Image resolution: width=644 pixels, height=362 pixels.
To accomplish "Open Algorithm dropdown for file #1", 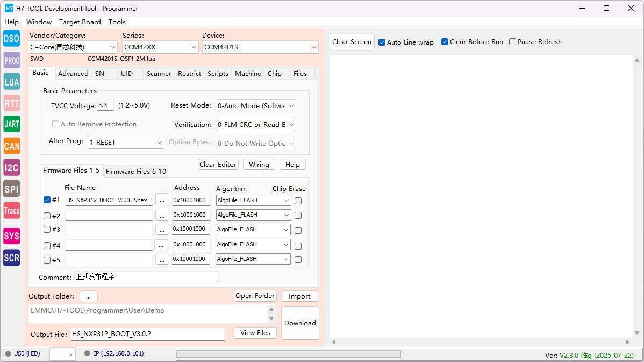I will click(x=253, y=201).
